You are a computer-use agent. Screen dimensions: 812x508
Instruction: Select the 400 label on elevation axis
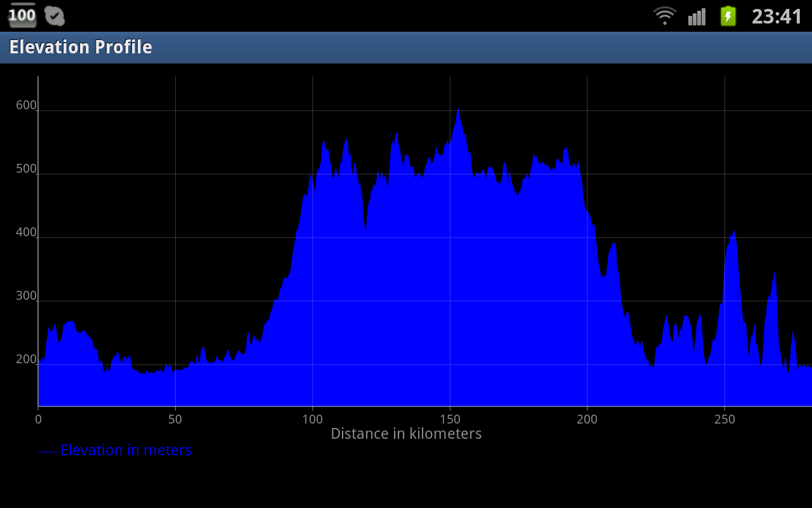27,232
